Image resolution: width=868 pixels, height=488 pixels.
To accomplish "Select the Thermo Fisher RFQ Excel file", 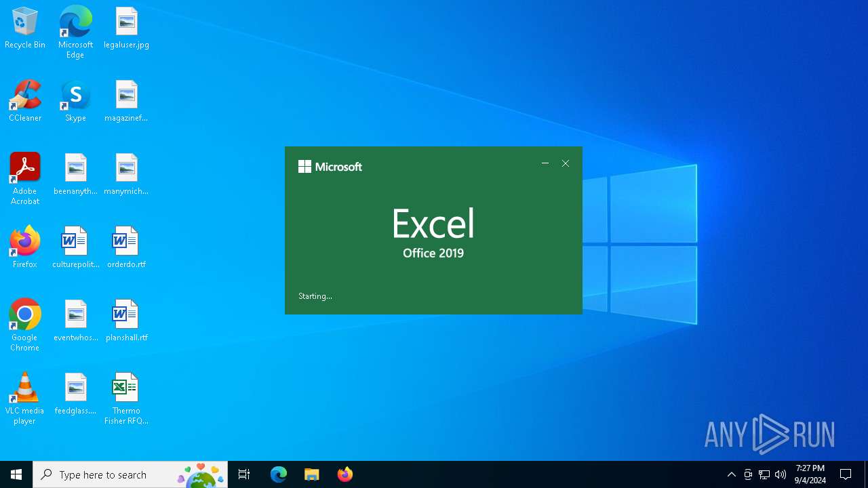I will tap(126, 399).
